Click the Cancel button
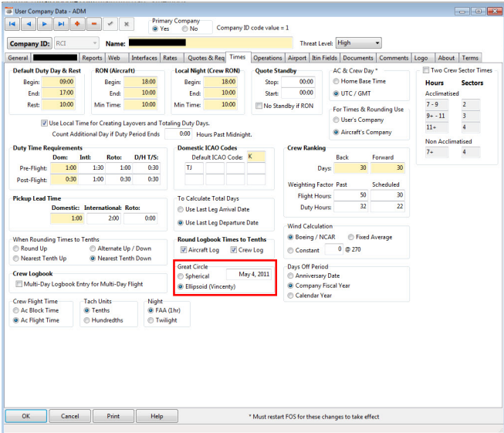Image resolution: width=504 pixels, height=433 pixels. coord(69,416)
